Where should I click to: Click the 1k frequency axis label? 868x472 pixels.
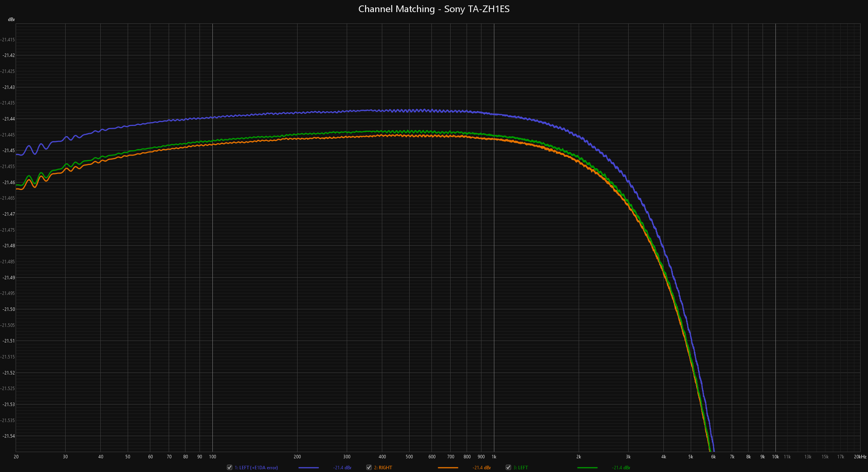pos(494,457)
